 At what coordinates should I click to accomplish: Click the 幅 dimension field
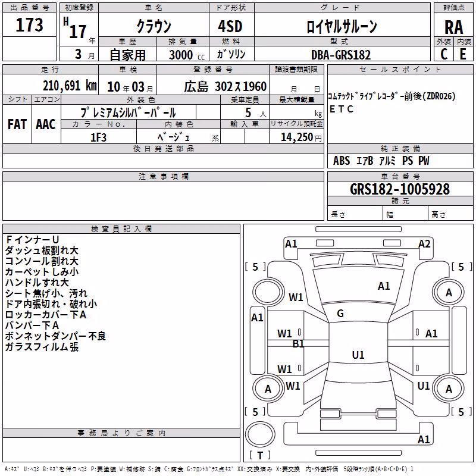(406, 214)
